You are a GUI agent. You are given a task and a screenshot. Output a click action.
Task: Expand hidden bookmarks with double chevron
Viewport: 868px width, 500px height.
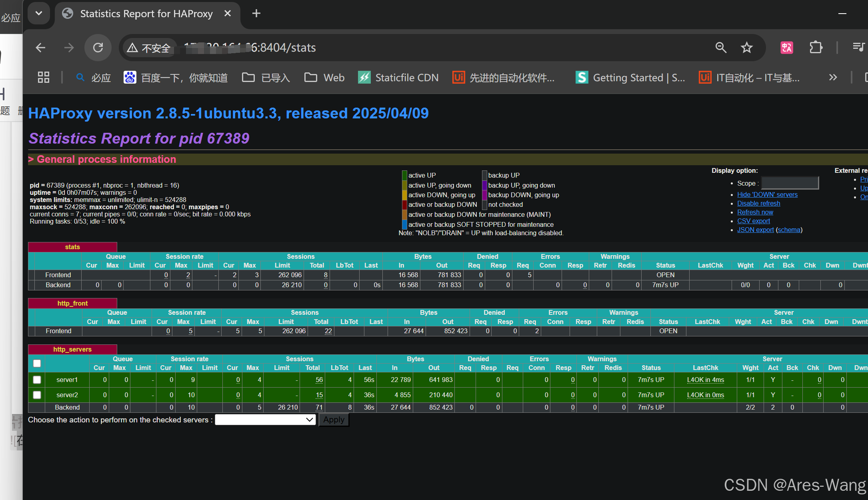click(833, 78)
